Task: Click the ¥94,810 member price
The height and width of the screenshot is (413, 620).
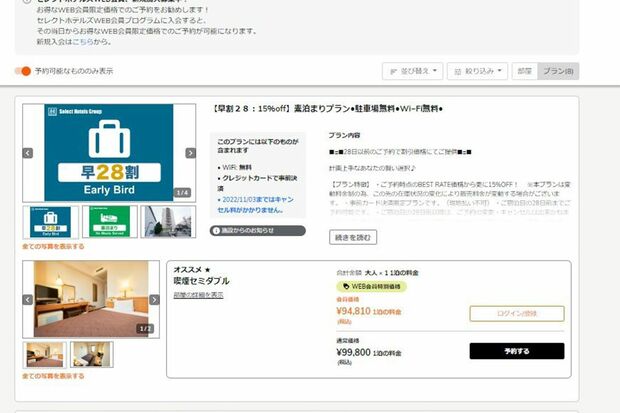Action: (x=353, y=311)
